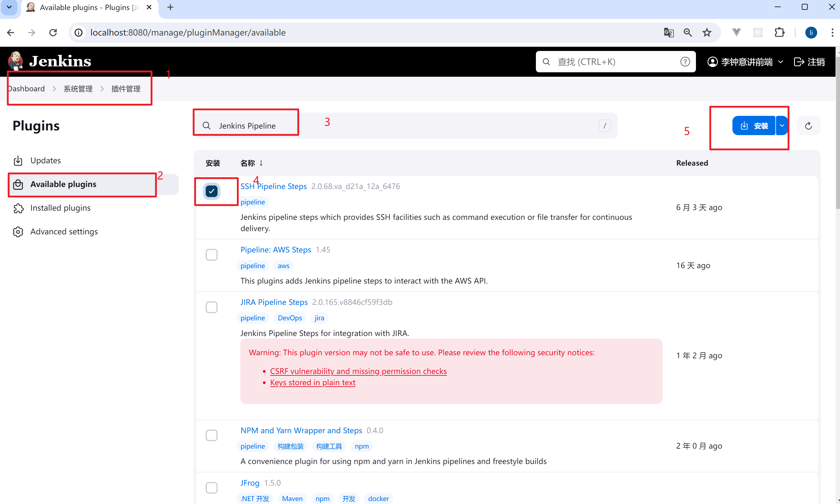Open Chrome three-dot menu

click(832, 33)
